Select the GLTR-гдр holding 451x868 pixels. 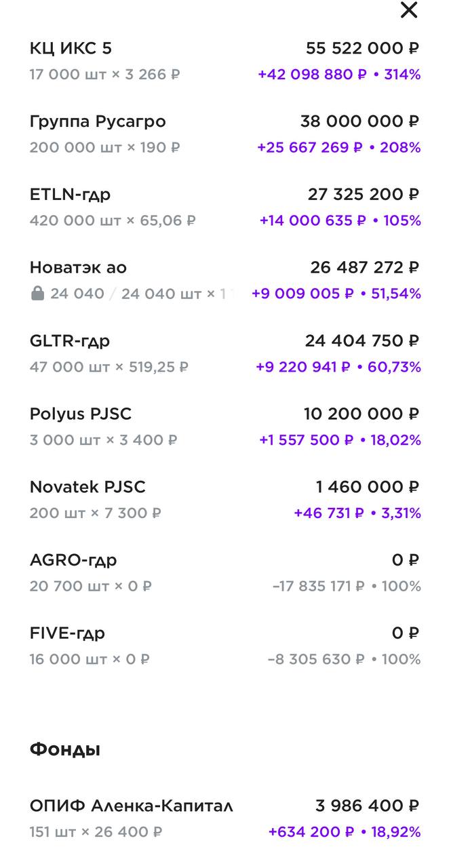tap(69, 341)
